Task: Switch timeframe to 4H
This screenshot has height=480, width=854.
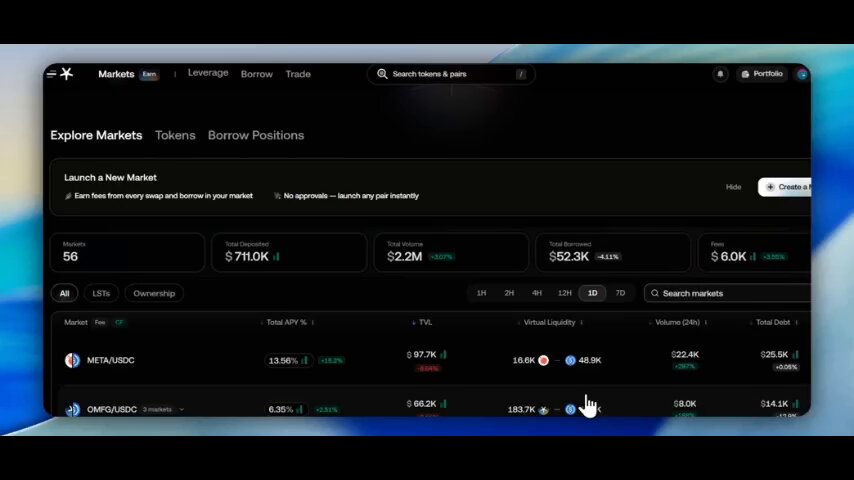Action: tap(537, 293)
